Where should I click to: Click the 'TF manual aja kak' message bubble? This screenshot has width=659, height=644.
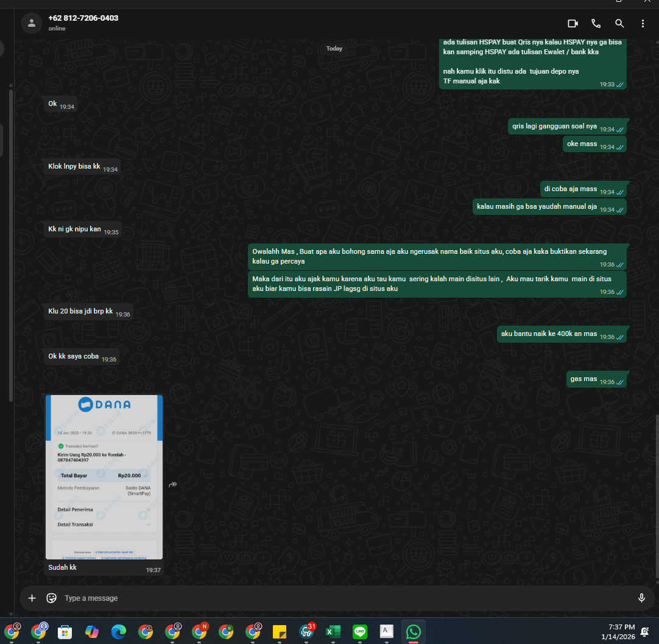532,64
